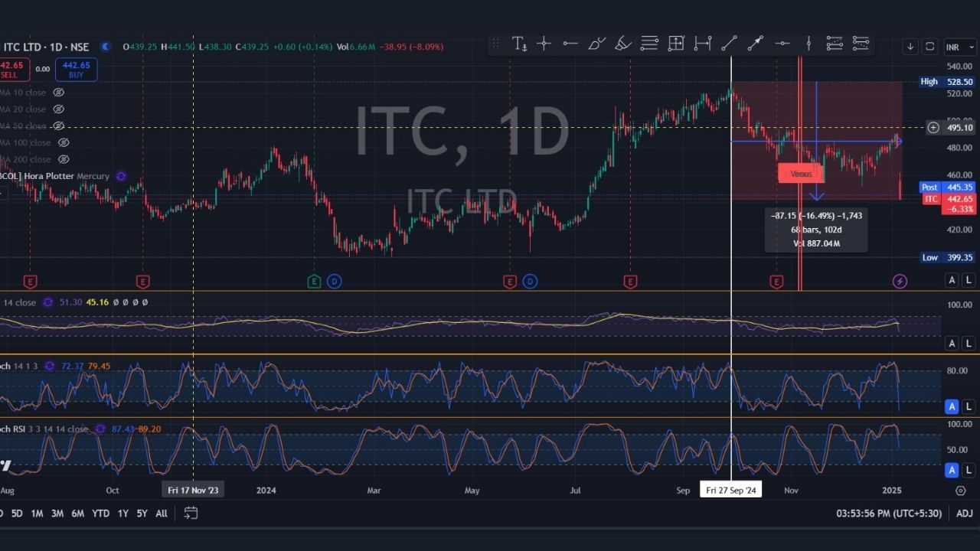Toggle log scale L on Stoch pane

pyautogui.click(x=969, y=406)
